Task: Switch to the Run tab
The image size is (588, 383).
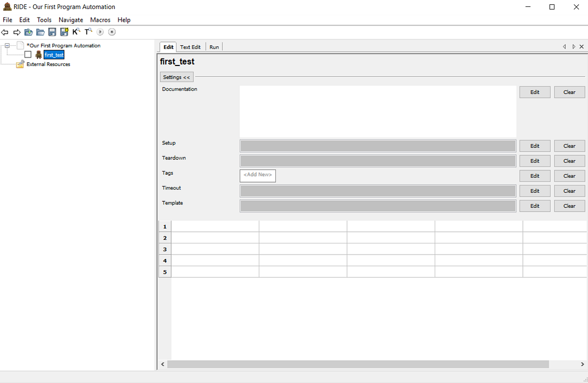Action: (x=214, y=47)
